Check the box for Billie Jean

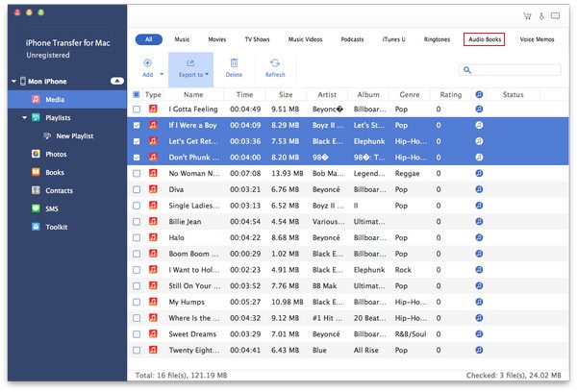click(x=136, y=220)
